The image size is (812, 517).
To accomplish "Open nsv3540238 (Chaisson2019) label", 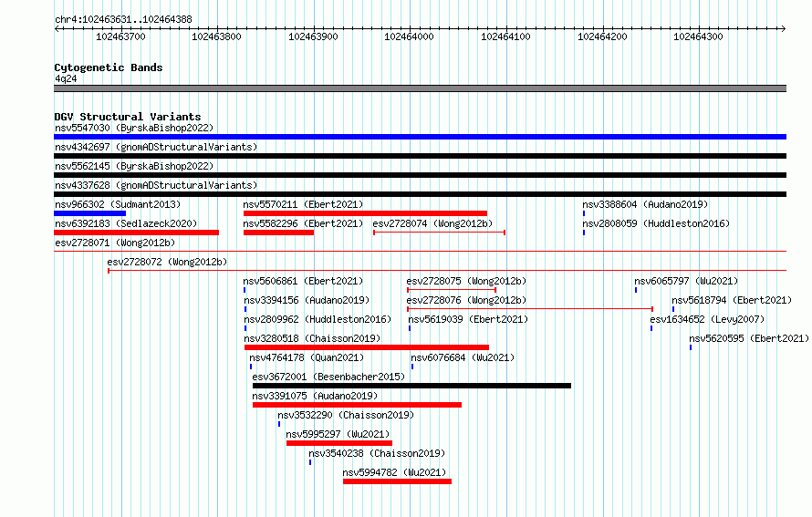I will pyautogui.click(x=377, y=453).
